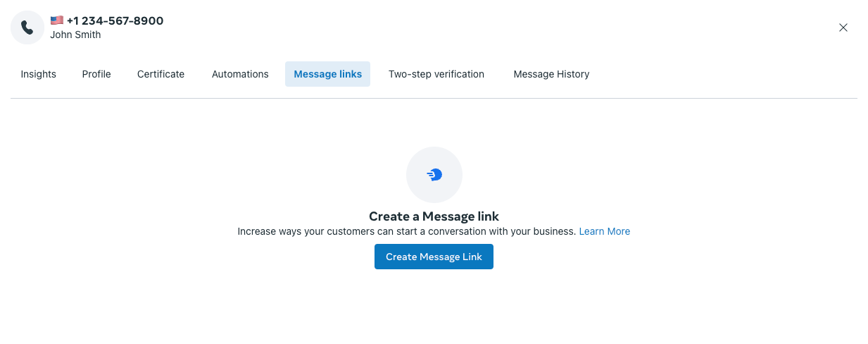
Task: Click the "Increase ways your customers" description text
Action: point(406,231)
